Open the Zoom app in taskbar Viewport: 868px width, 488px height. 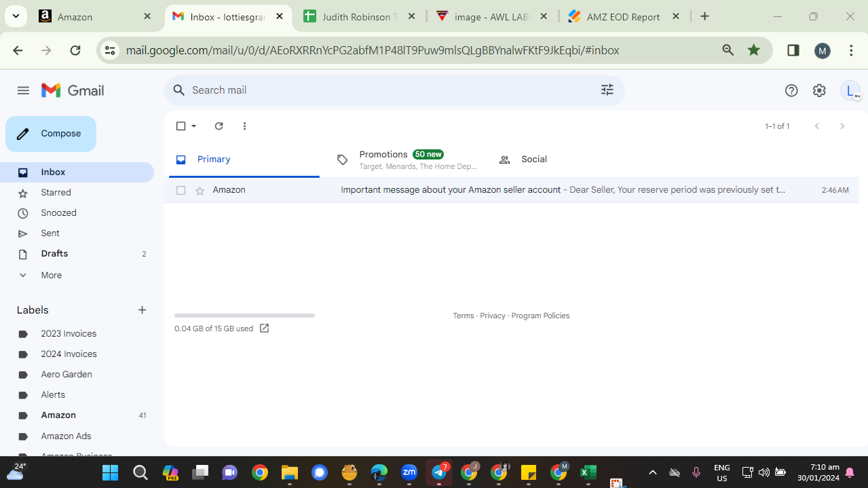point(409,472)
